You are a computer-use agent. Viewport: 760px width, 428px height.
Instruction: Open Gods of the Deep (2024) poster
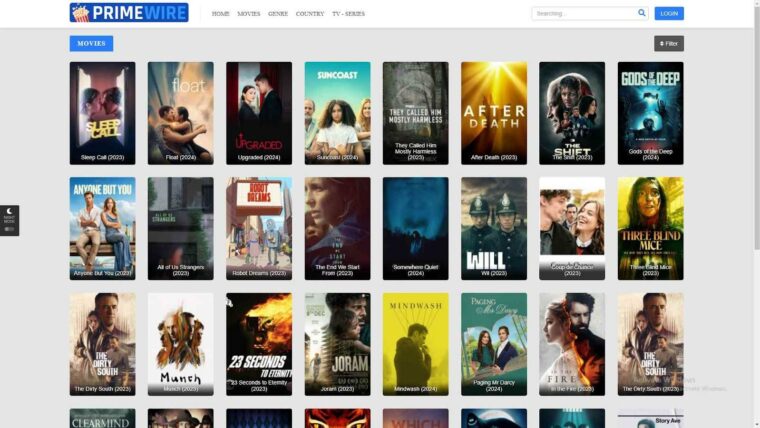(650, 113)
